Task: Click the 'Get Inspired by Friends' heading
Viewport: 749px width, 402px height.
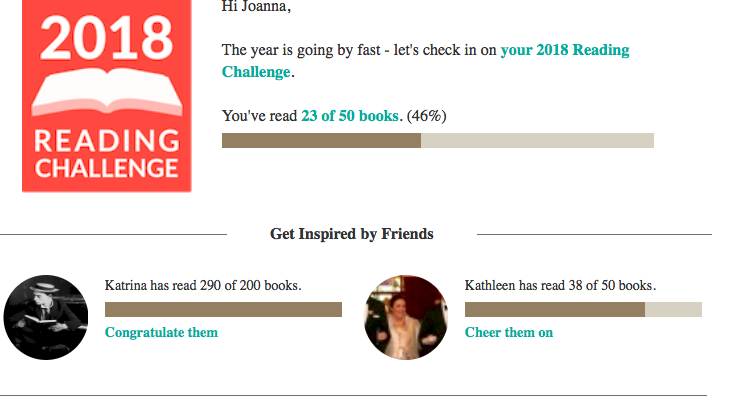Action: pos(352,234)
